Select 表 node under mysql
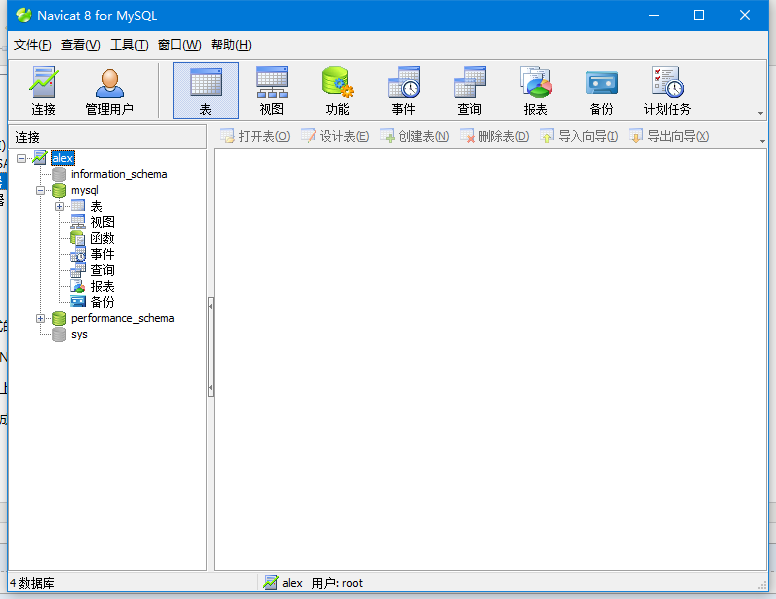Screen dimensions: 776x599 pyautogui.click(x=97, y=206)
